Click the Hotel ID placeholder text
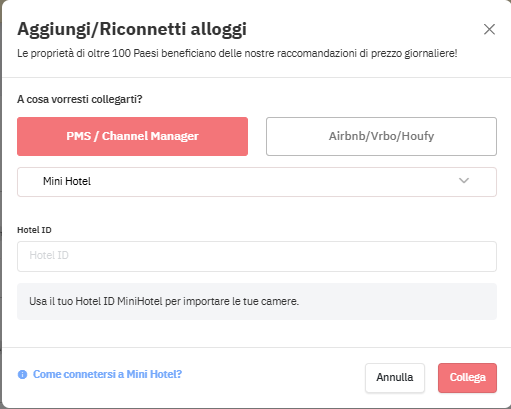The image size is (511, 409). click(x=49, y=255)
